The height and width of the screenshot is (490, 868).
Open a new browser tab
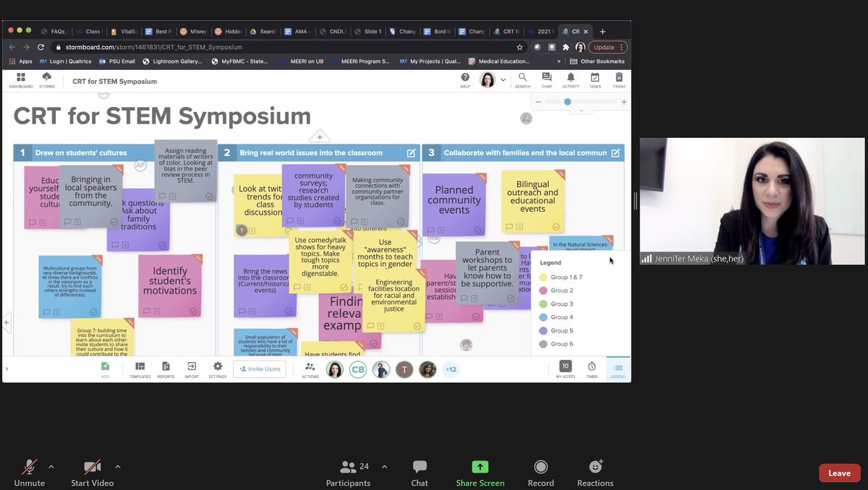[603, 31]
